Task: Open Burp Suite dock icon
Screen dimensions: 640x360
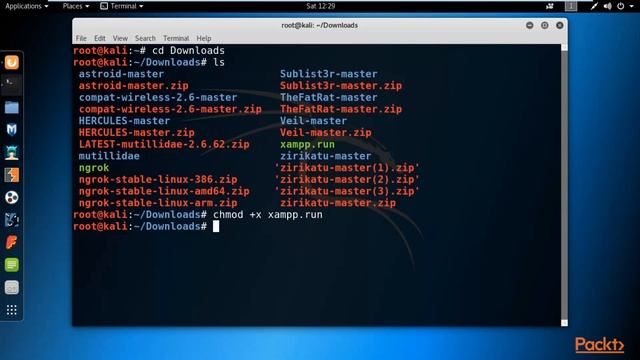Action: coord(11,175)
